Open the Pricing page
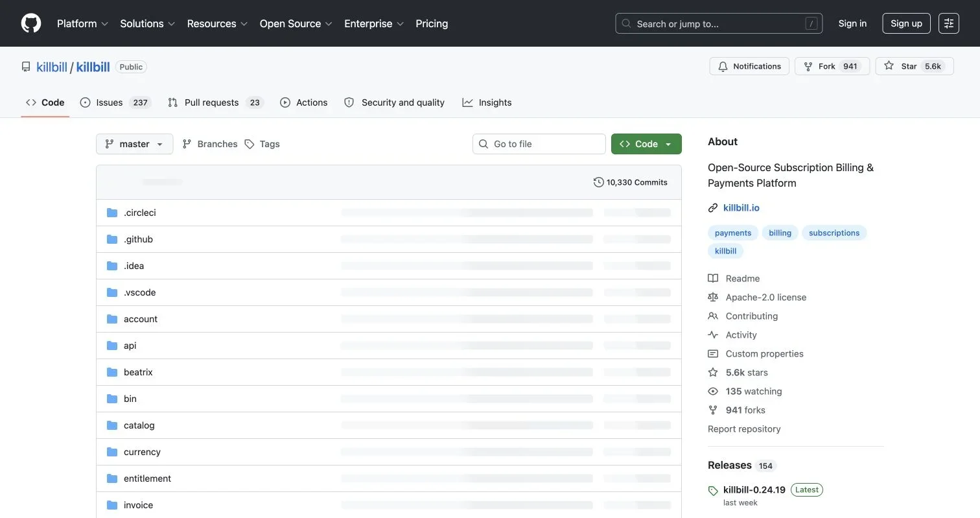The height and width of the screenshot is (518, 980). click(432, 23)
